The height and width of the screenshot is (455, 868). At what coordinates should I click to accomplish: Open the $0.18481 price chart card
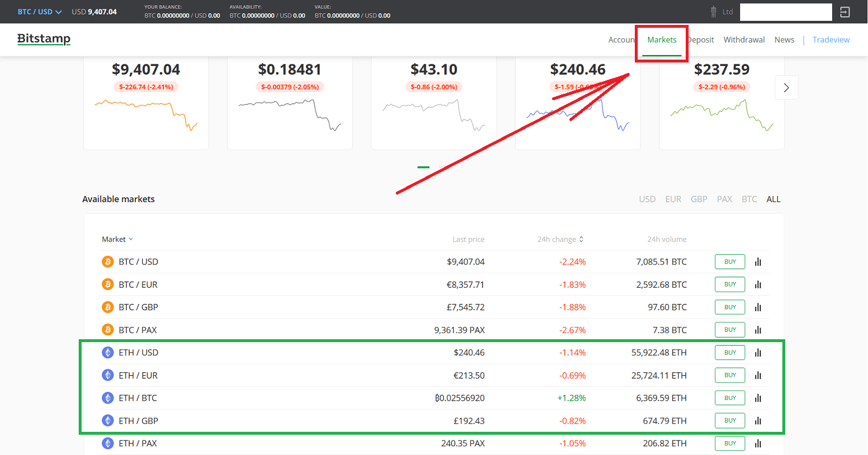click(290, 103)
